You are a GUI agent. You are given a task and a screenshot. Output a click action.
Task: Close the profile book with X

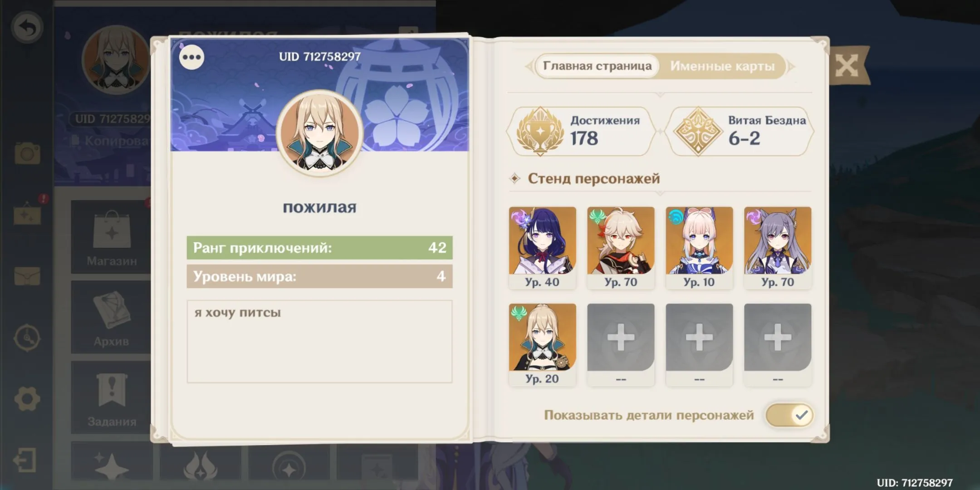pyautogui.click(x=847, y=66)
